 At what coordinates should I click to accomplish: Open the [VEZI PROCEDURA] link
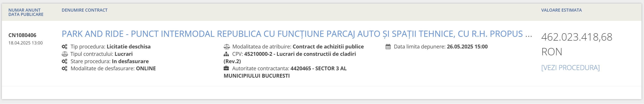pos(570,68)
